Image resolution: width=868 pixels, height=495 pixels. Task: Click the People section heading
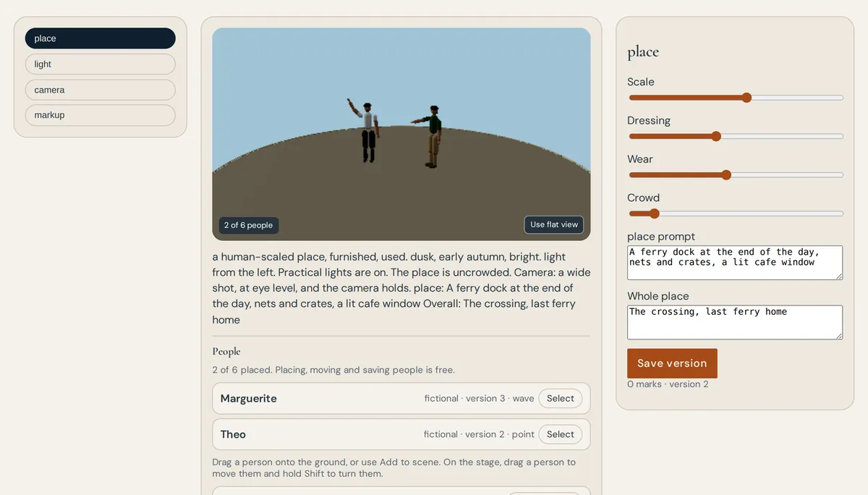(x=226, y=352)
